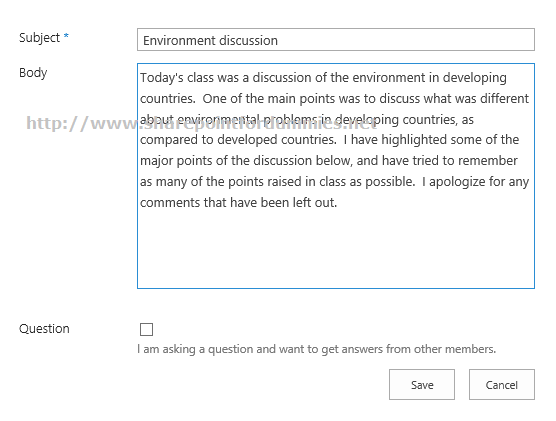This screenshot has height=421, width=556.
Task: Click the sharepointfordummies watermark URL
Action: [x=201, y=123]
